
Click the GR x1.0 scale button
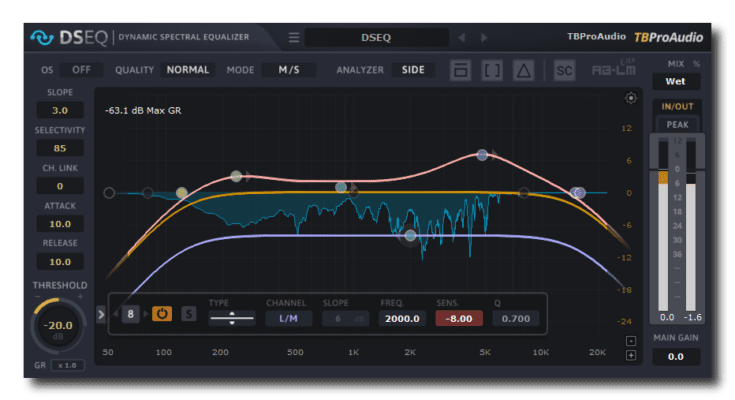[67, 367]
